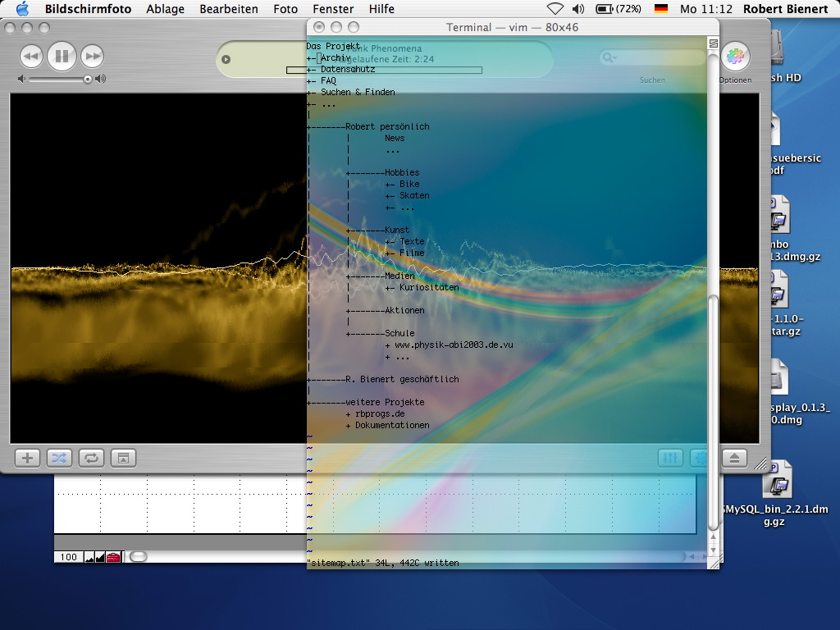
Task: Click the small mountain zoom-out icon
Action: click(89, 558)
